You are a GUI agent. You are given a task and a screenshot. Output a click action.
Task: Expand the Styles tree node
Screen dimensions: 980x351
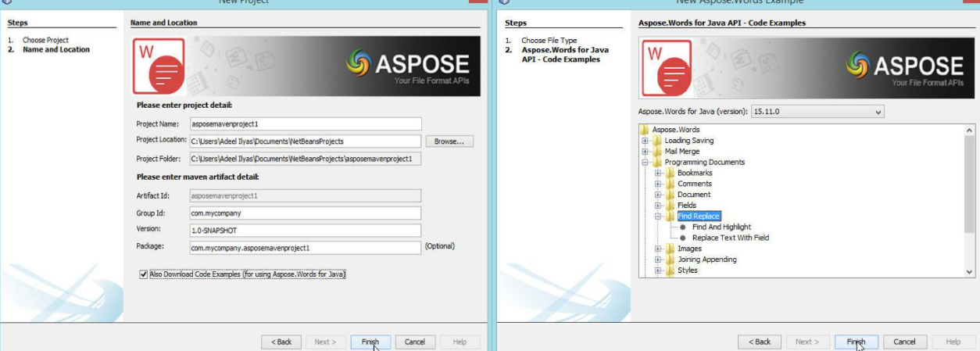(x=658, y=270)
